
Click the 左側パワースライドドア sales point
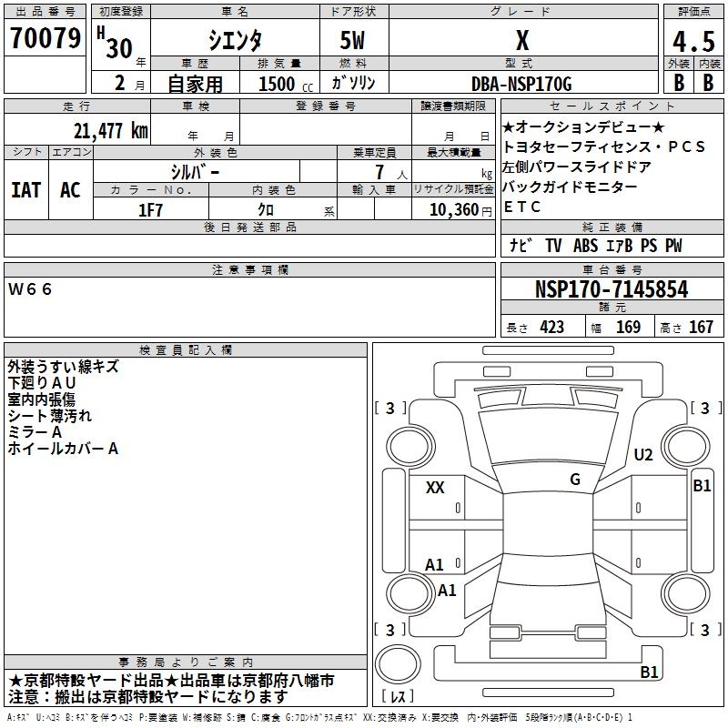[577, 167]
